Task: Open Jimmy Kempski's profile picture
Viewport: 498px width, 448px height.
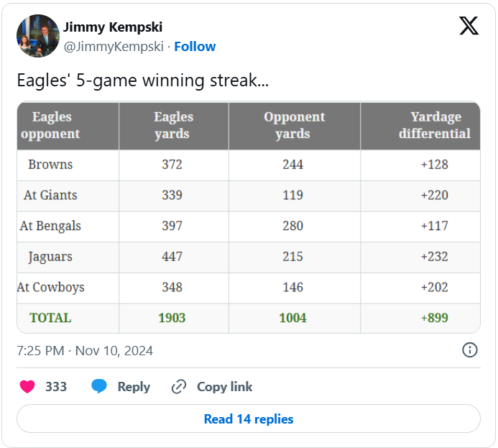Action: (x=37, y=36)
